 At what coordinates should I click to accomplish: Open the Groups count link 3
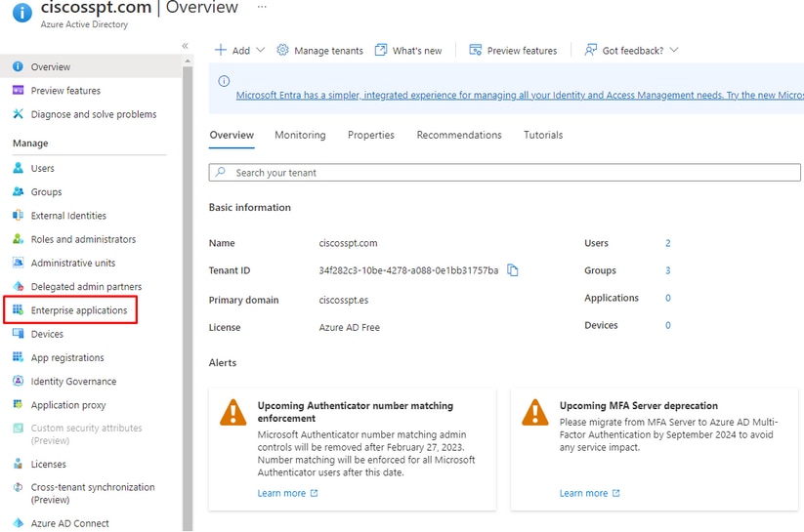pos(667,270)
